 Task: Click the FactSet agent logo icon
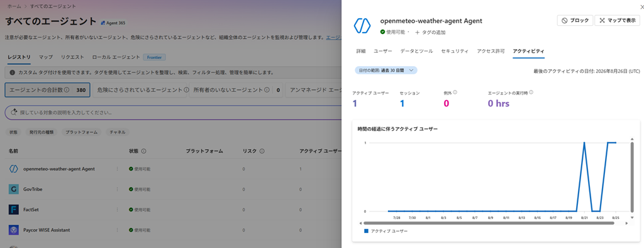pyautogui.click(x=14, y=210)
